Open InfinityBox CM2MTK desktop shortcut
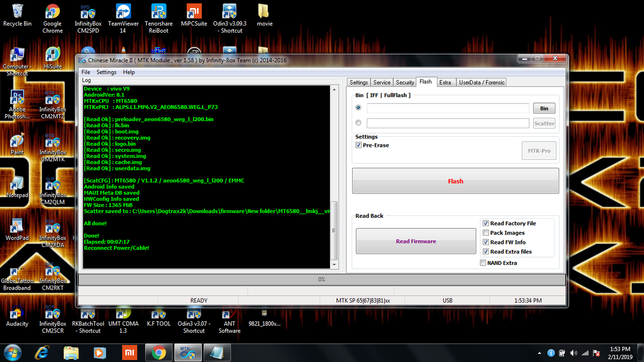 [x=52, y=148]
